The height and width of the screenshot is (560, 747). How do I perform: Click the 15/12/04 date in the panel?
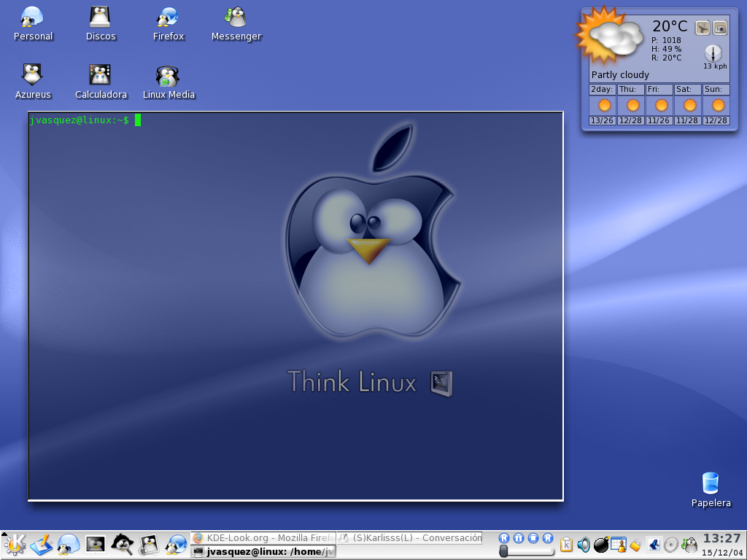[722, 553]
